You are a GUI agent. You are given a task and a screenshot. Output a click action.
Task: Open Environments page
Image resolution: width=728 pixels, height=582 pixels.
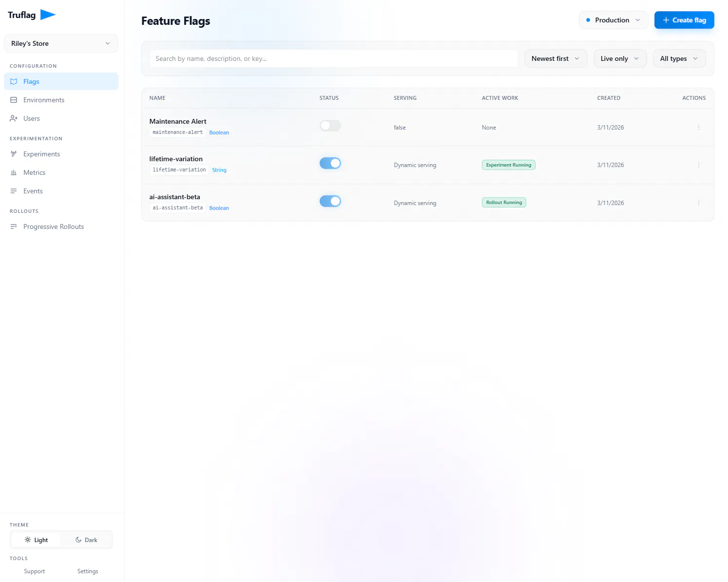pyautogui.click(x=61, y=100)
